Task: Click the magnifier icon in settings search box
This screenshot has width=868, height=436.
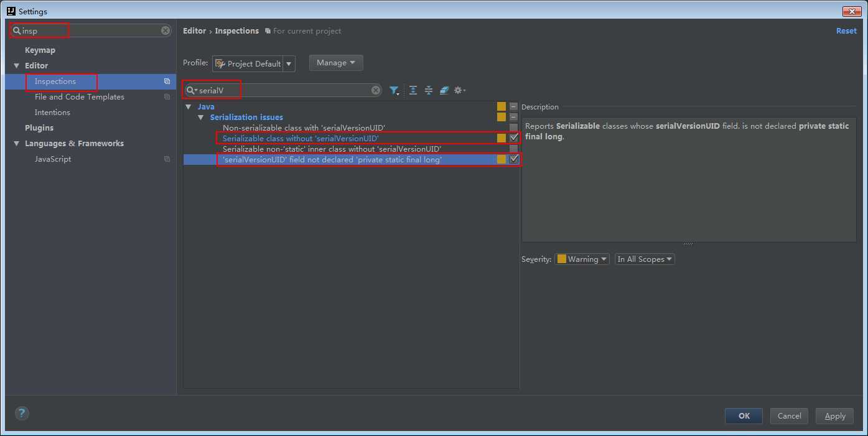Action: (17, 30)
